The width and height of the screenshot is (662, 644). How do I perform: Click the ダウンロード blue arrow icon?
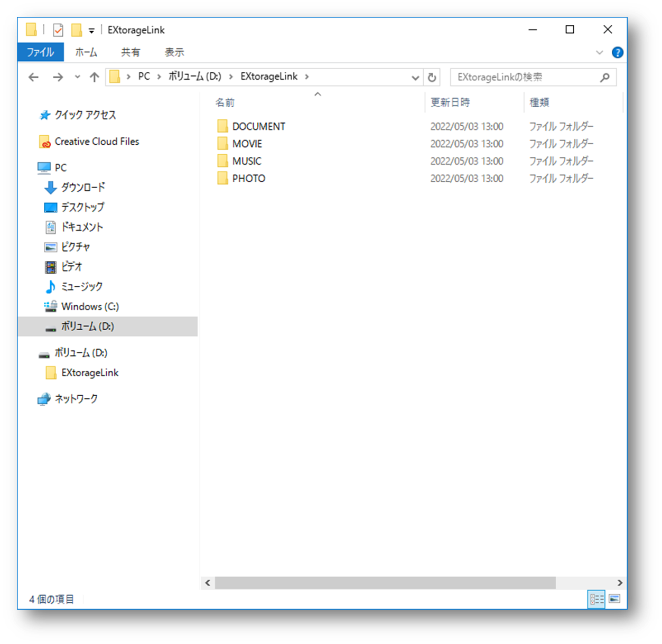click(x=51, y=188)
